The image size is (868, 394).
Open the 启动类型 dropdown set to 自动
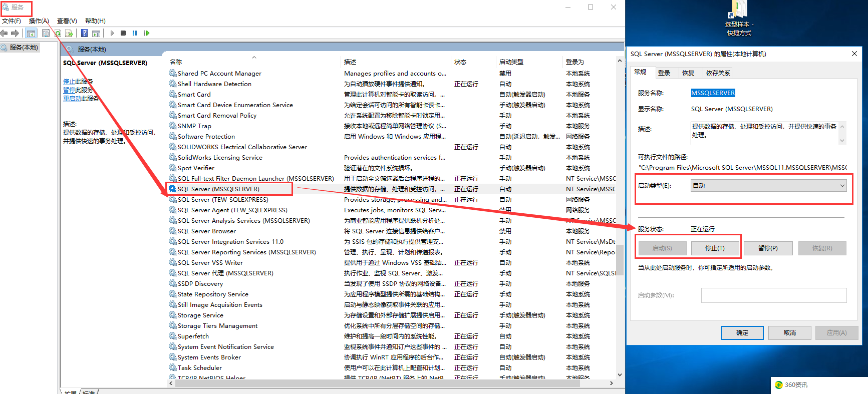[x=768, y=186]
